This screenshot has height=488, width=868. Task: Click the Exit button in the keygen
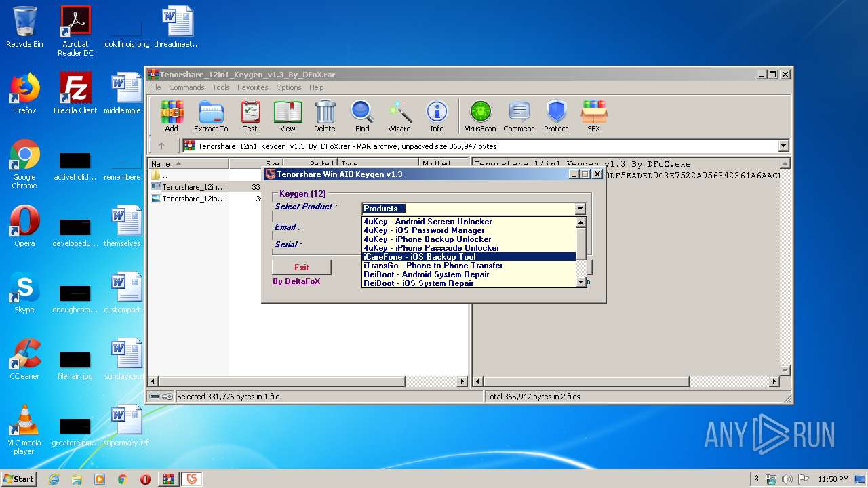coord(302,267)
